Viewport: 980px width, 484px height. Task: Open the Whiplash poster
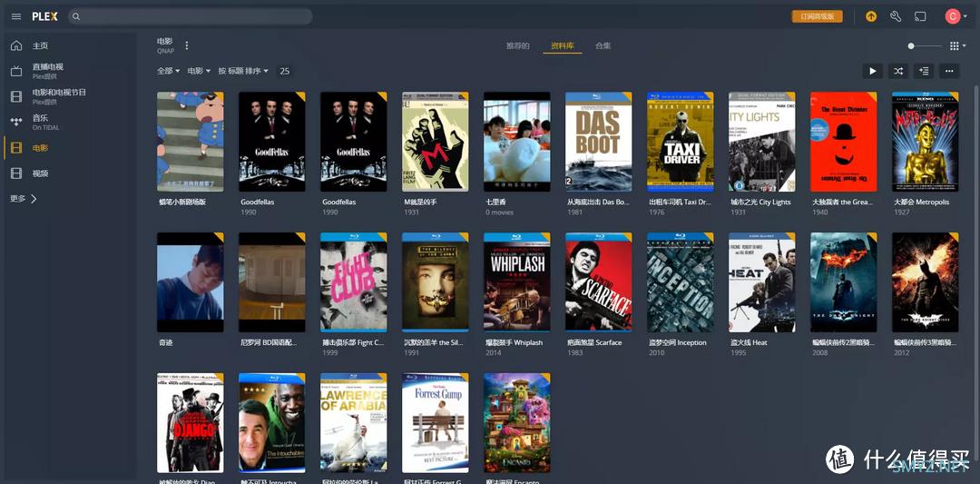(x=517, y=282)
